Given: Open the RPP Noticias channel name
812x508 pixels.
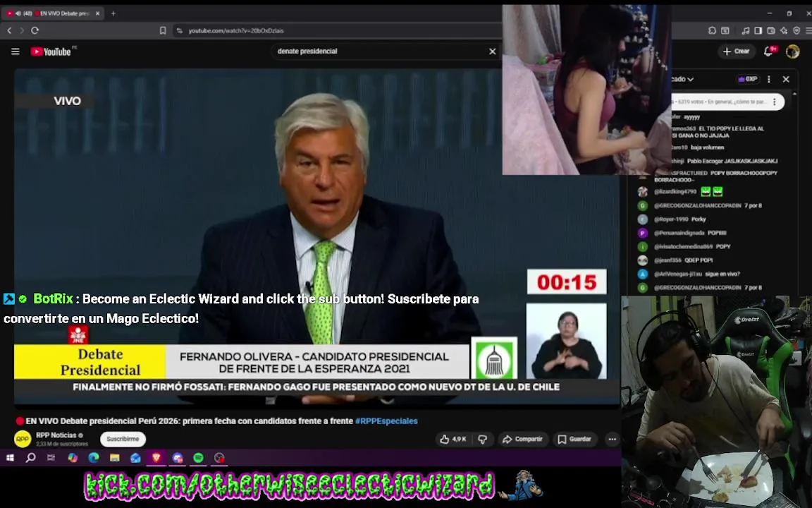Looking at the screenshot, I should point(56,435).
